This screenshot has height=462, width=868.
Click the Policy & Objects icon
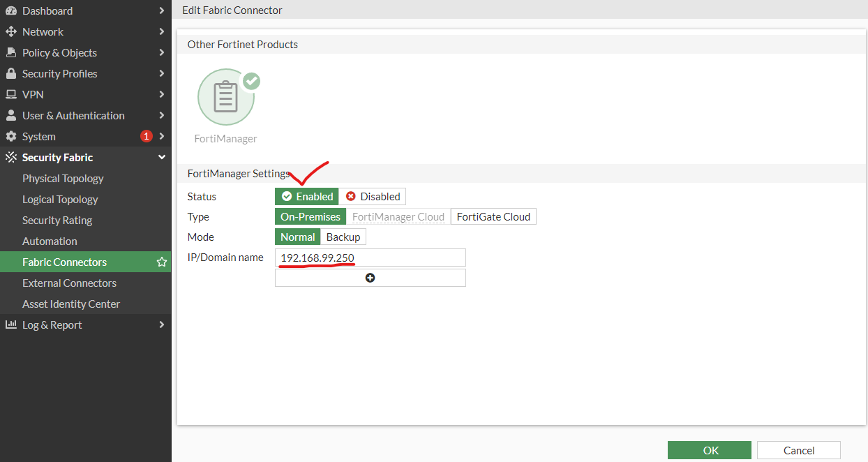click(11, 53)
